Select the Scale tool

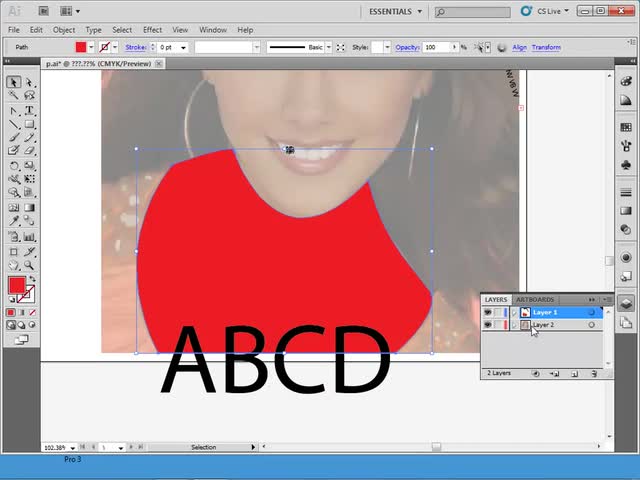tap(29, 166)
